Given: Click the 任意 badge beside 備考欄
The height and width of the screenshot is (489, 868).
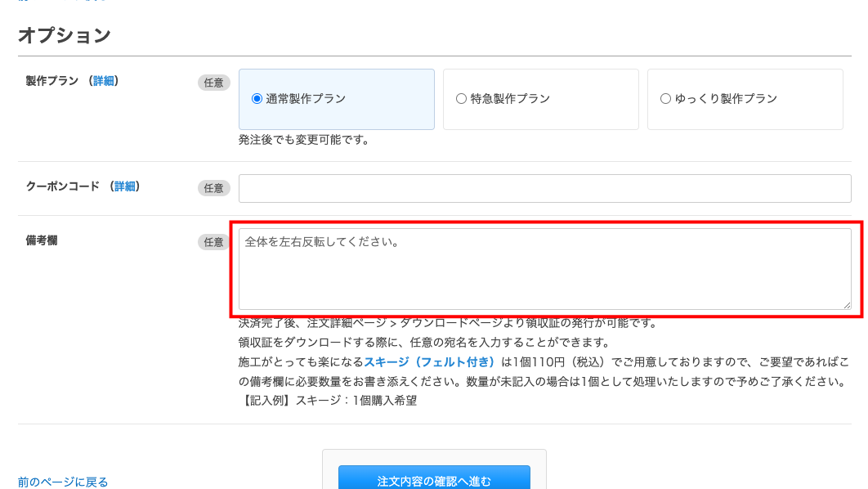Looking at the screenshot, I should tap(213, 242).
